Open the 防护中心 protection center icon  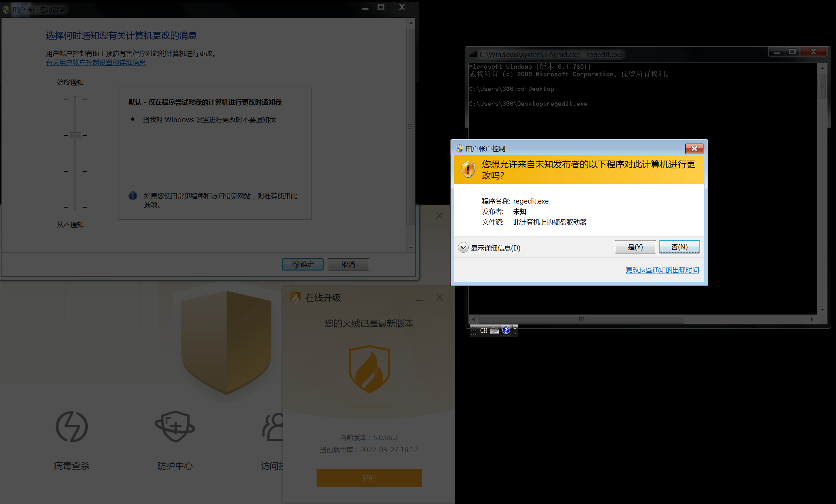click(175, 427)
